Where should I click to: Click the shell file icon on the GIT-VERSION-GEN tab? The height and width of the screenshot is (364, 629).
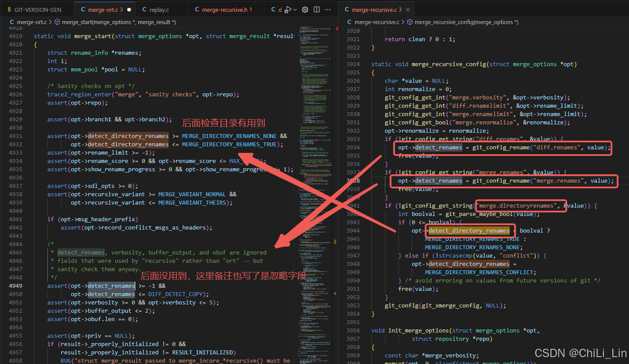click(9, 9)
